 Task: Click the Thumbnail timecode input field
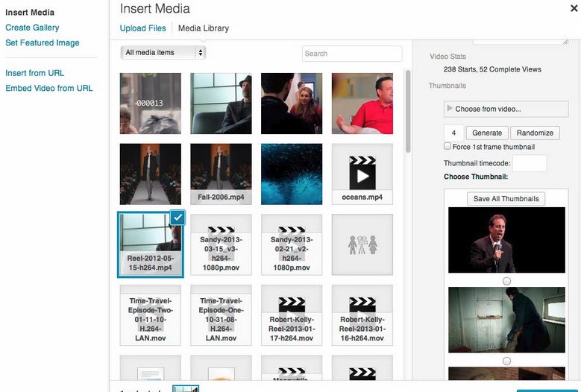[x=529, y=163]
